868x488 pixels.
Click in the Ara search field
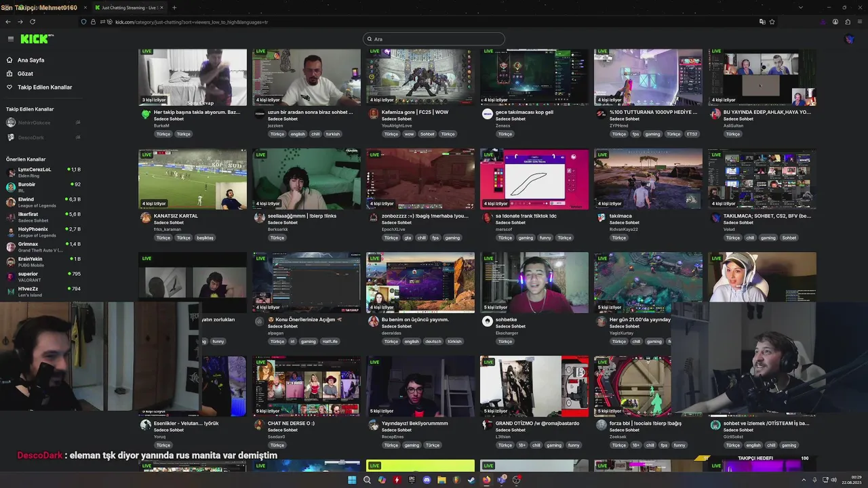(434, 39)
